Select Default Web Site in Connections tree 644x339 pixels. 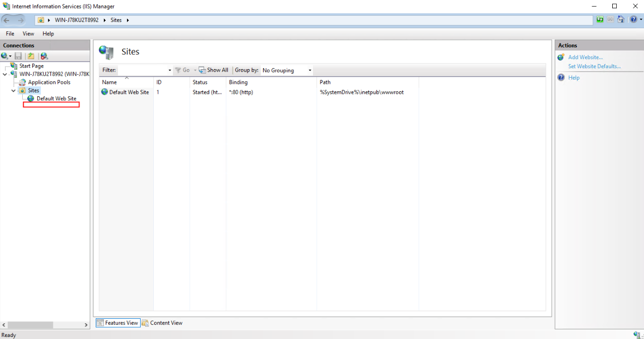(56, 98)
